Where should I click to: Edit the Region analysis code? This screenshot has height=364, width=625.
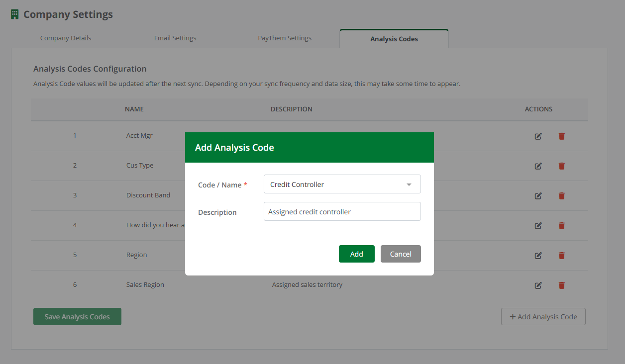click(538, 256)
